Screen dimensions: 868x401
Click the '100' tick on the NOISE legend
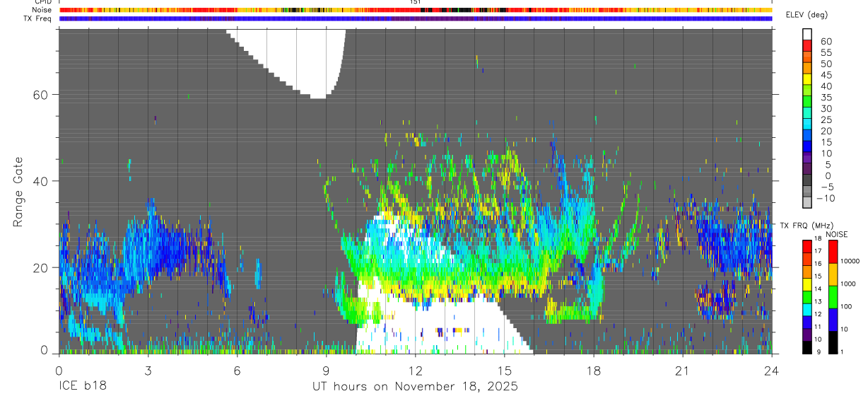848,306
